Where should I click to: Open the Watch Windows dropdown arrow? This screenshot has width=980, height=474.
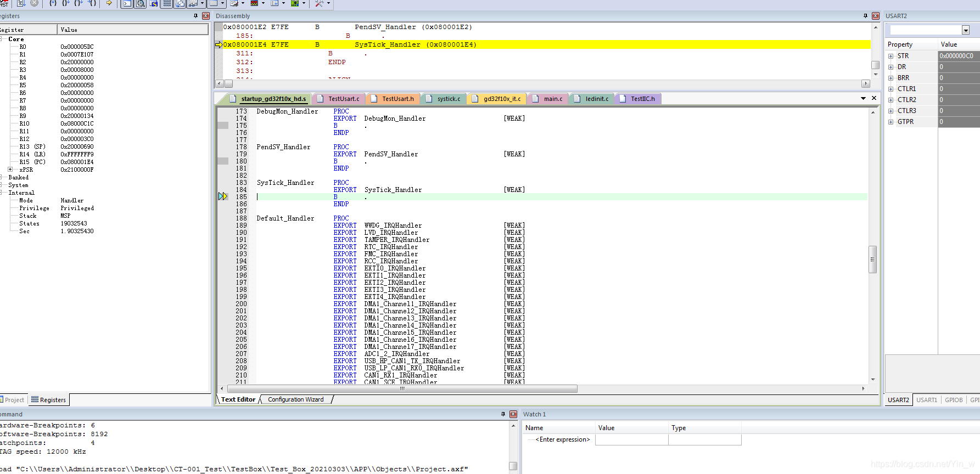(x=202, y=3)
